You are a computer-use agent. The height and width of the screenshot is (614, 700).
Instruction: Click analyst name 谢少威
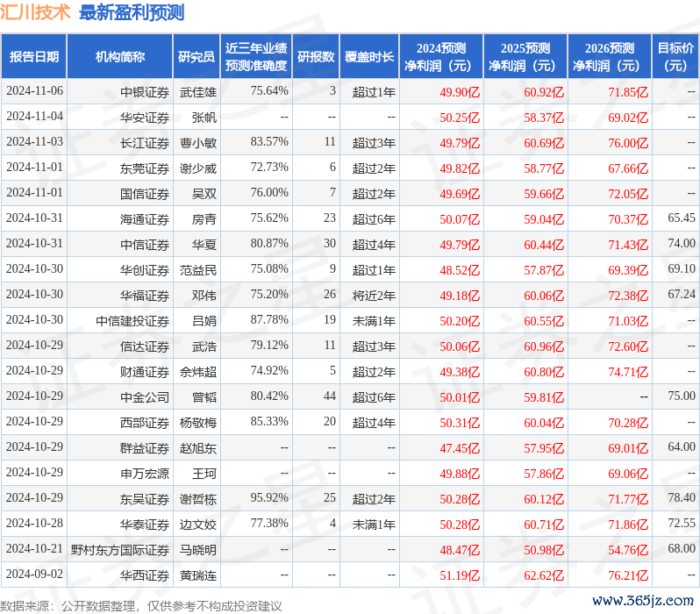pyautogui.click(x=198, y=168)
